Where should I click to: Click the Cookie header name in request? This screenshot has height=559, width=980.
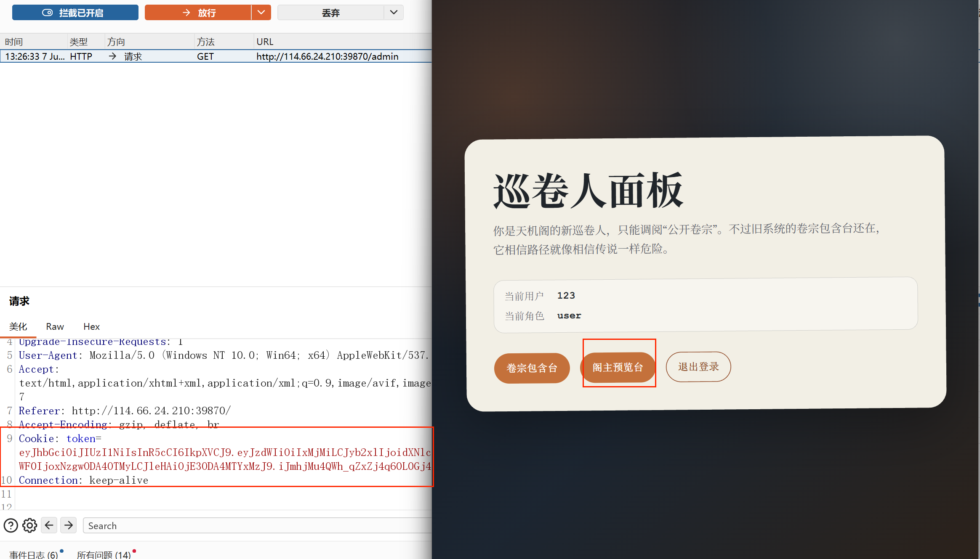click(36, 439)
